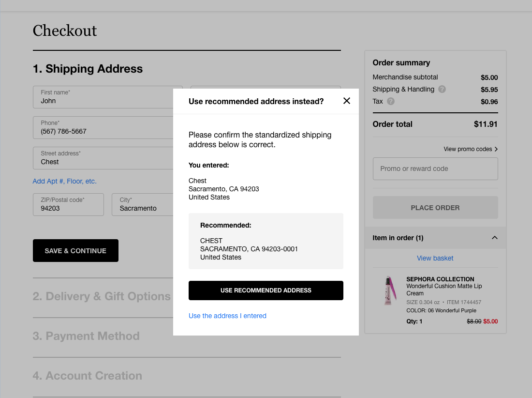Collapse the Item in order section

pyautogui.click(x=494, y=238)
